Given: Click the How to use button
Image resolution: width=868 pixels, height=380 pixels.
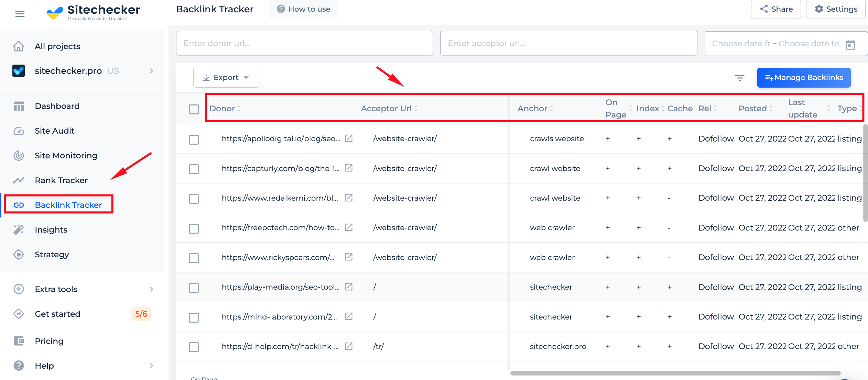Looking at the screenshot, I should pos(303,9).
